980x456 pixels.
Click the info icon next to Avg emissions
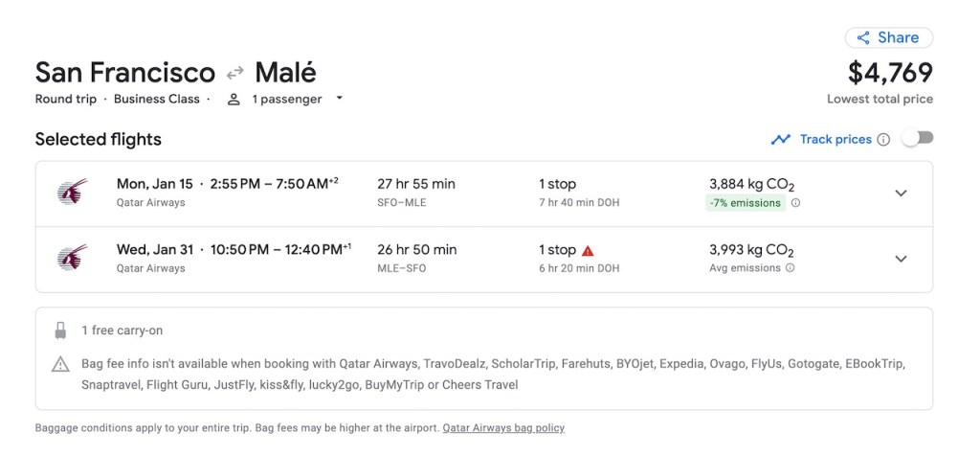(x=790, y=268)
